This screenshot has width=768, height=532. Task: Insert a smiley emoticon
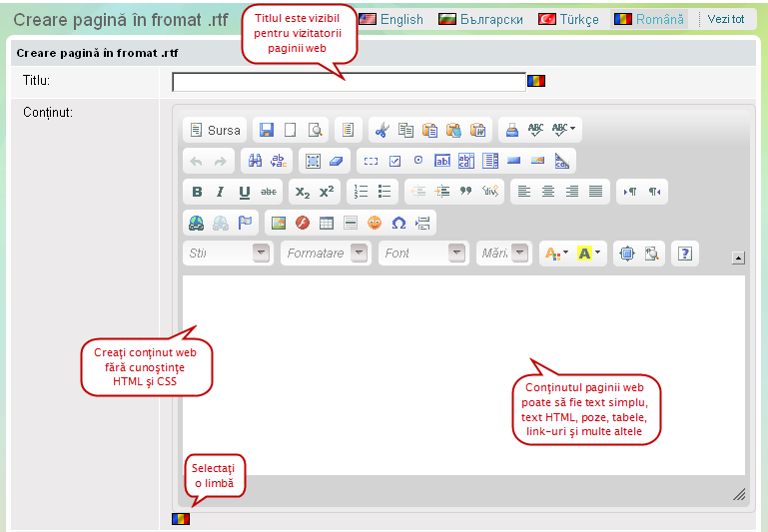coord(375,223)
